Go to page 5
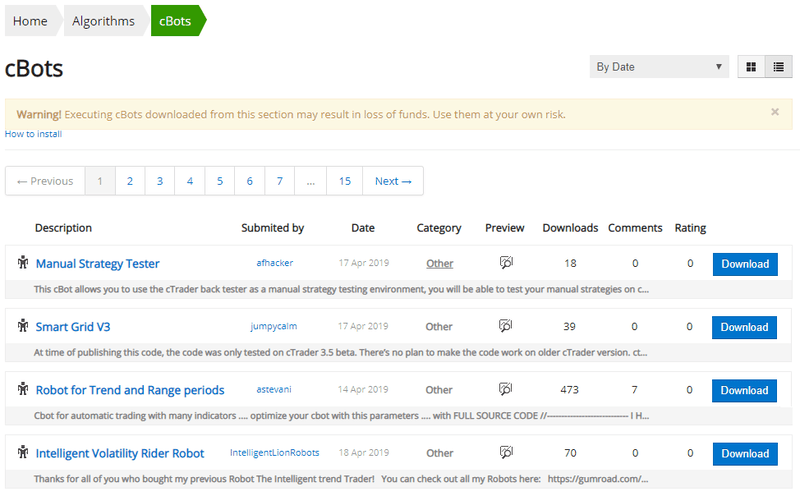Screen dimensions: 800x496 [220, 181]
